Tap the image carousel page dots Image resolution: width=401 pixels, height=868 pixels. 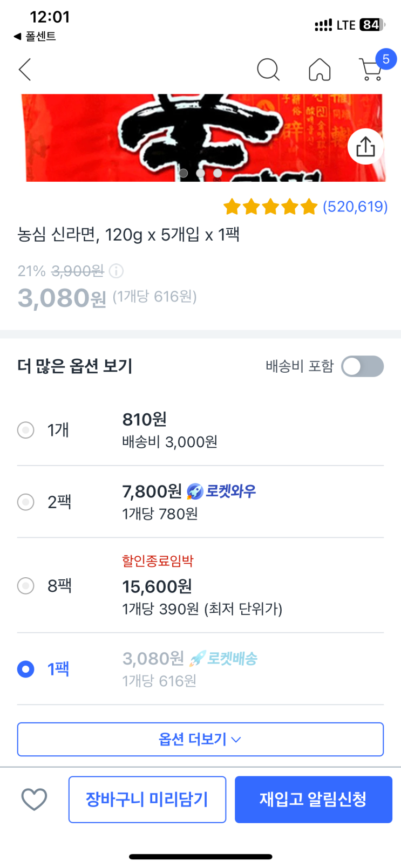[x=200, y=173]
